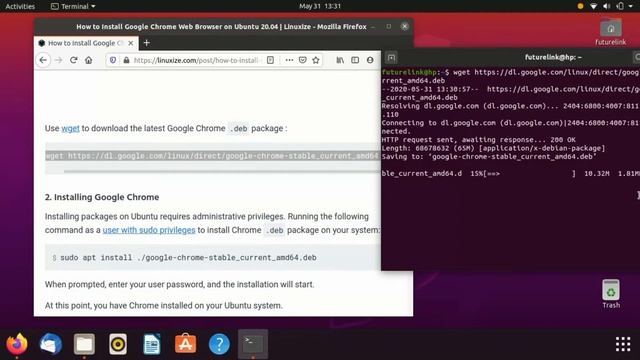
Task: Reload the linuxize page
Action: pos(73,60)
